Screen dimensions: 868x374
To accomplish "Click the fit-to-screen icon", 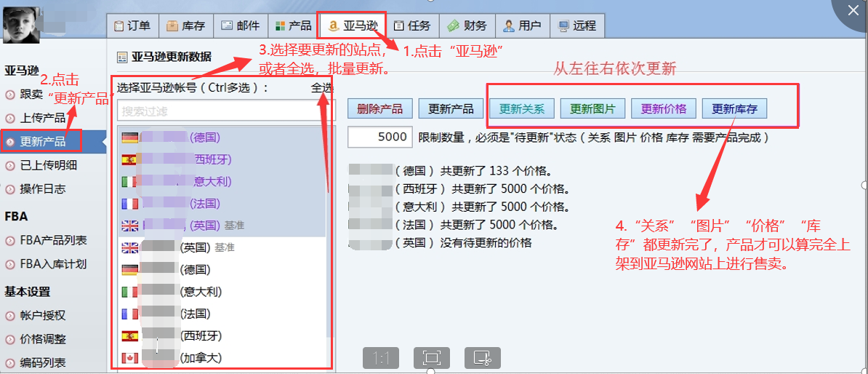I will pyautogui.click(x=432, y=359).
